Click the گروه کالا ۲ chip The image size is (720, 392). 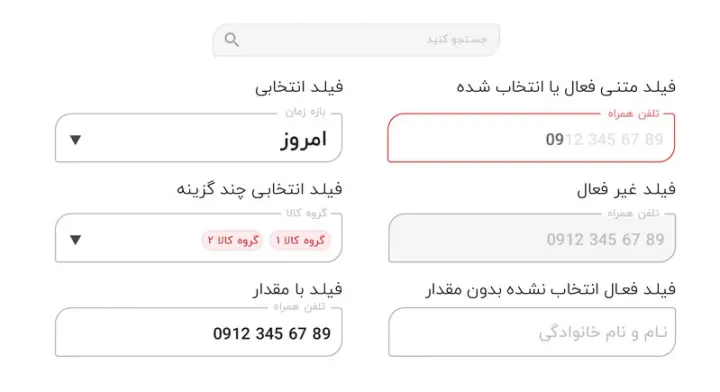(x=232, y=240)
